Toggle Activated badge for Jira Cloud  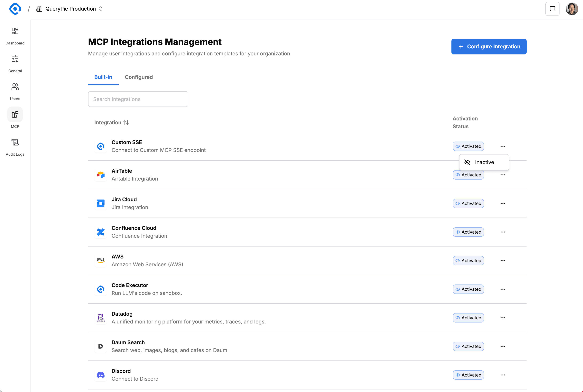click(x=468, y=203)
